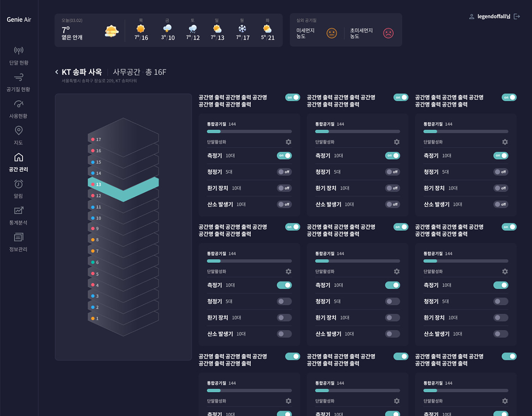Go back using chevron beside KT 송파 사옥

57,72
